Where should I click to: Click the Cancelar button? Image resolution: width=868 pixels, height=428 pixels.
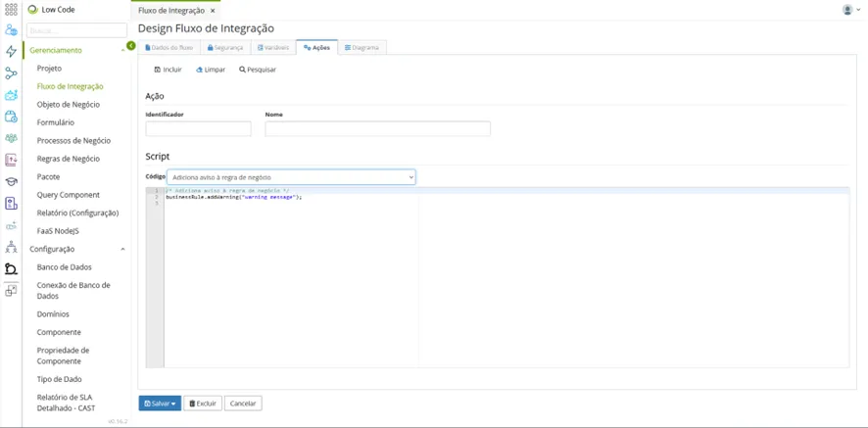tap(243, 404)
